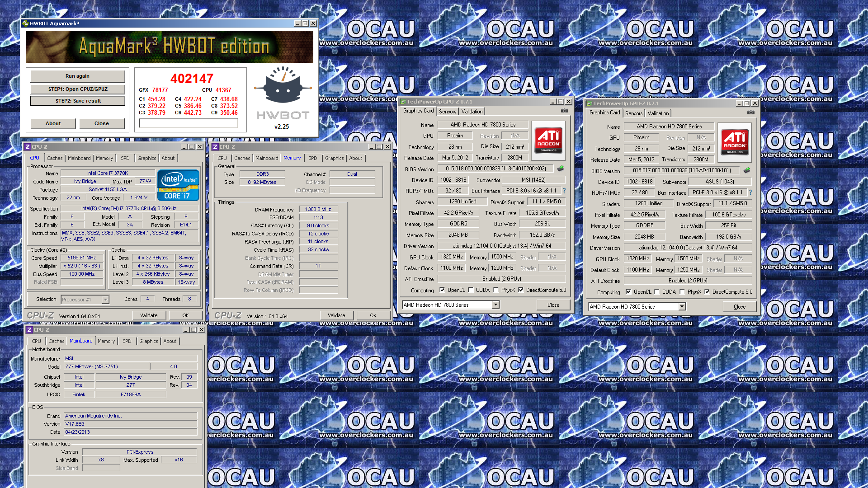Click ATI Radeon logo in right GPU-Z window
Viewport: 868px width, 488px height.
735,142
